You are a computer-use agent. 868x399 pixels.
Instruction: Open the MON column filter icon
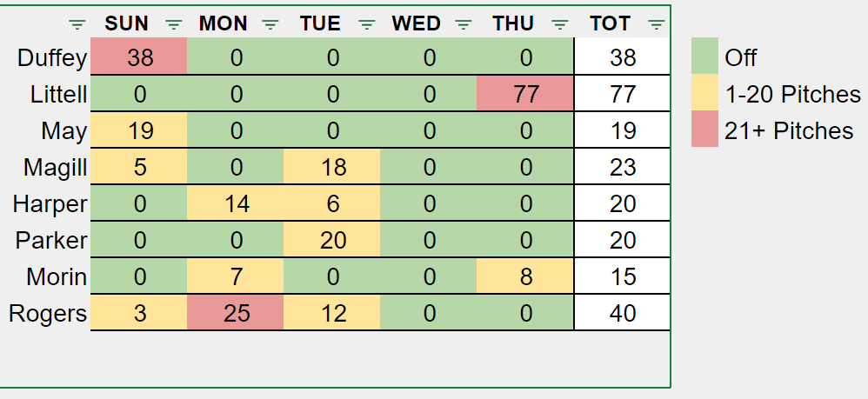[x=270, y=24]
